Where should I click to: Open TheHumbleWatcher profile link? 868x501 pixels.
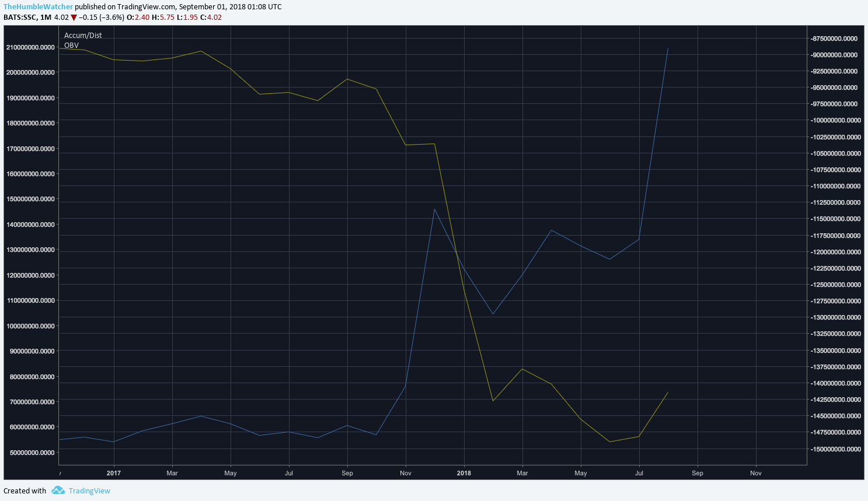tap(38, 7)
